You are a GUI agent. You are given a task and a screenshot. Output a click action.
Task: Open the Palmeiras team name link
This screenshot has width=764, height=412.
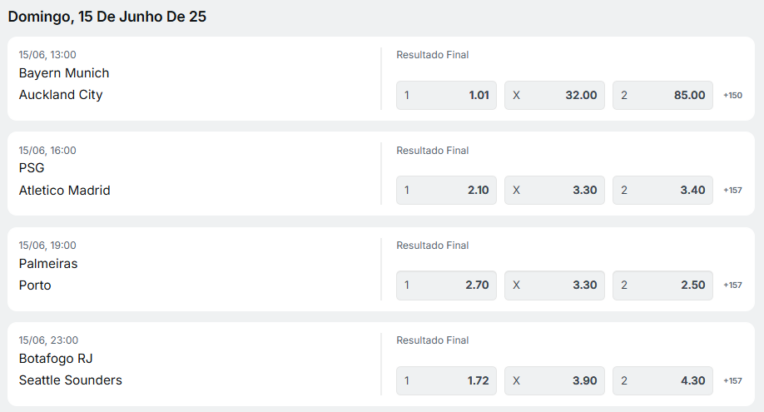[48, 263]
